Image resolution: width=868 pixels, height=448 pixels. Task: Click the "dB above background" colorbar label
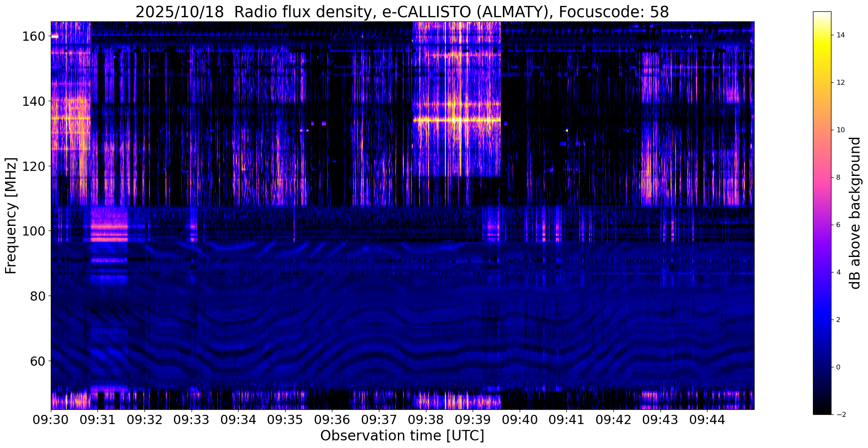[855, 213]
